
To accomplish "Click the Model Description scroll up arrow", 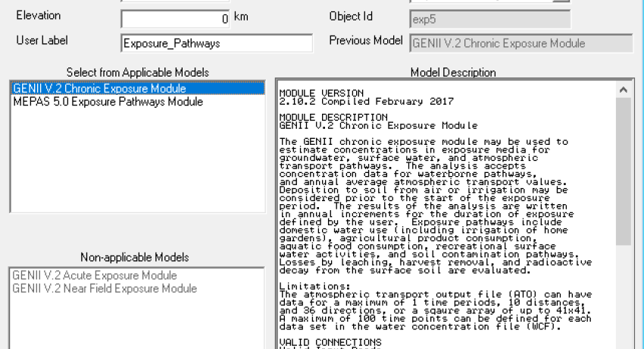I will pyautogui.click(x=623, y=90).
